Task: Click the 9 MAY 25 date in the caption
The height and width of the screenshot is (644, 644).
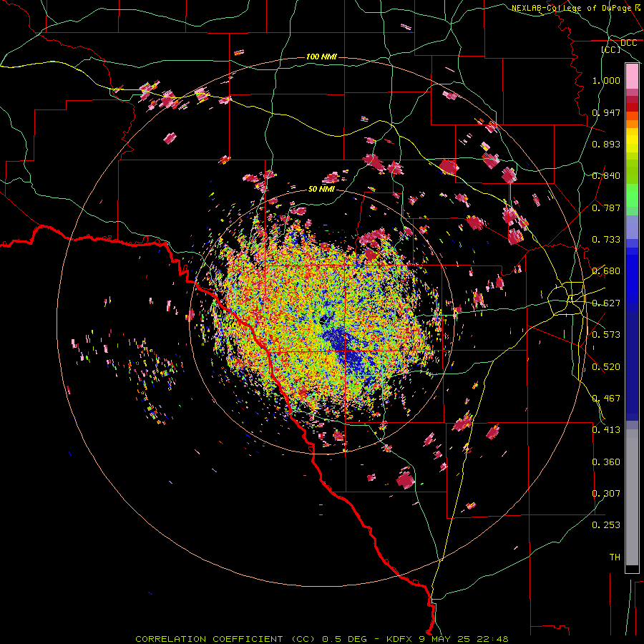Action: pos(446,639)
